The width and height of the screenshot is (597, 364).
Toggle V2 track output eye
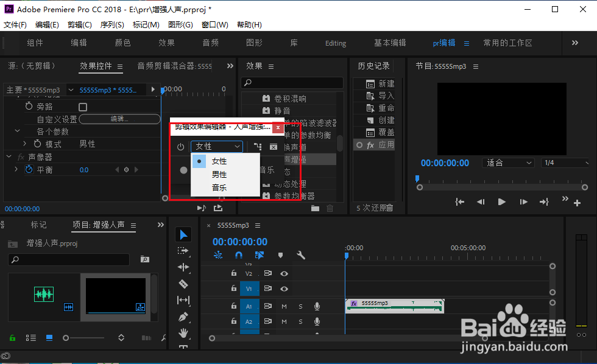284,273
